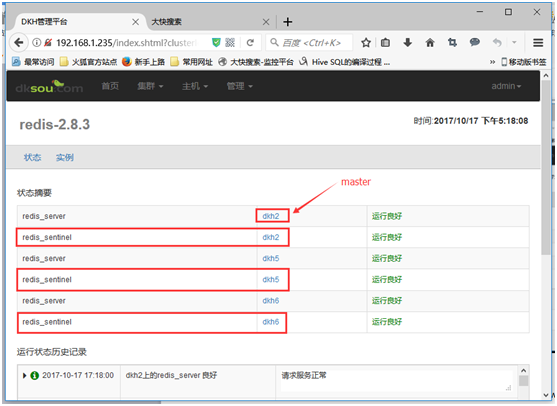Open the 常用网址 bookmark folder
Screen dimensions: 557x406
pyautogui.click(x=191, y=62)
